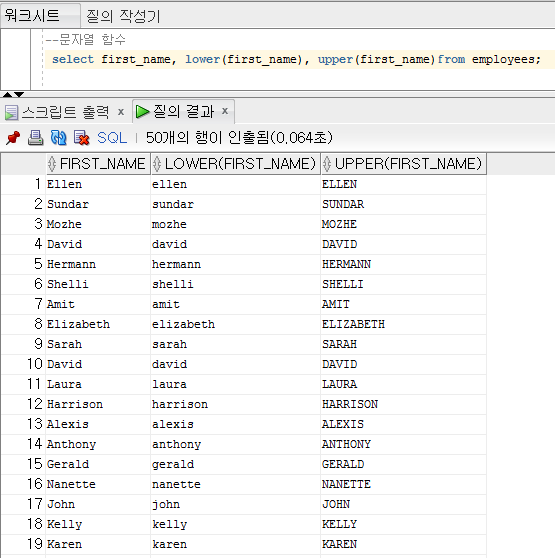Viewport: 555px width, 558px height.
Task: Select the cell 'LAURA' in row 11
Action: coord(403,384)
